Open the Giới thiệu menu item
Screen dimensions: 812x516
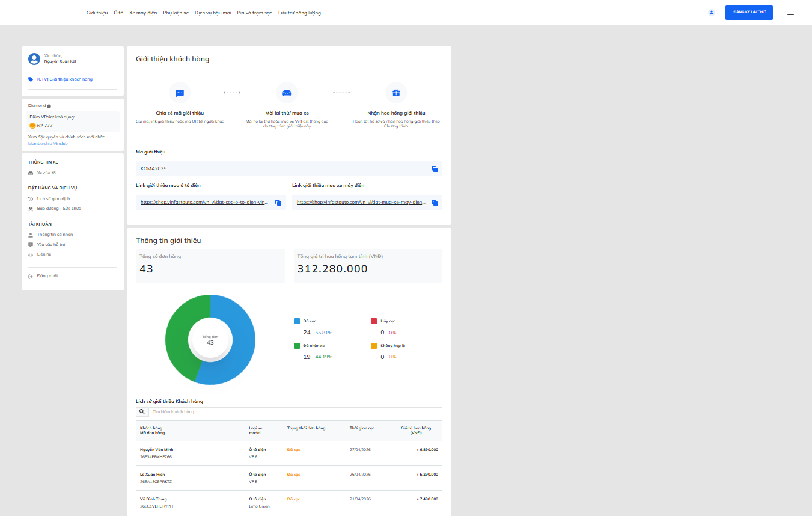(x=97, y=13)
